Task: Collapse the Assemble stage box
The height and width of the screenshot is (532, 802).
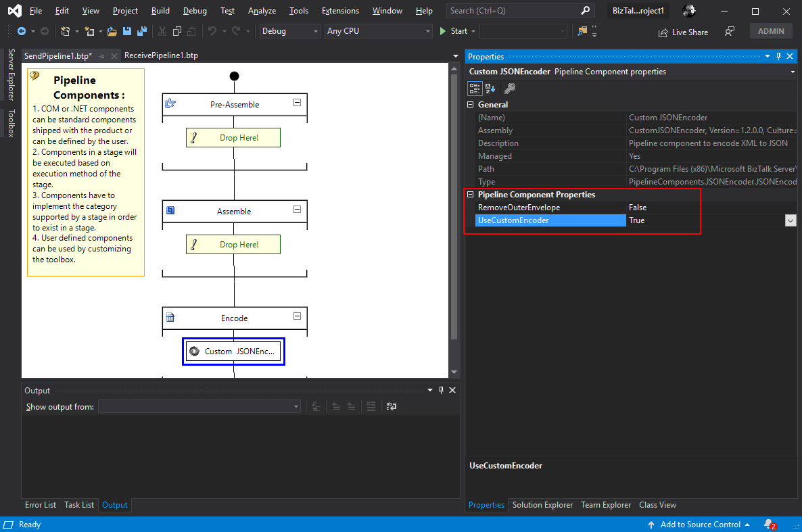Action: pos(297,210)
